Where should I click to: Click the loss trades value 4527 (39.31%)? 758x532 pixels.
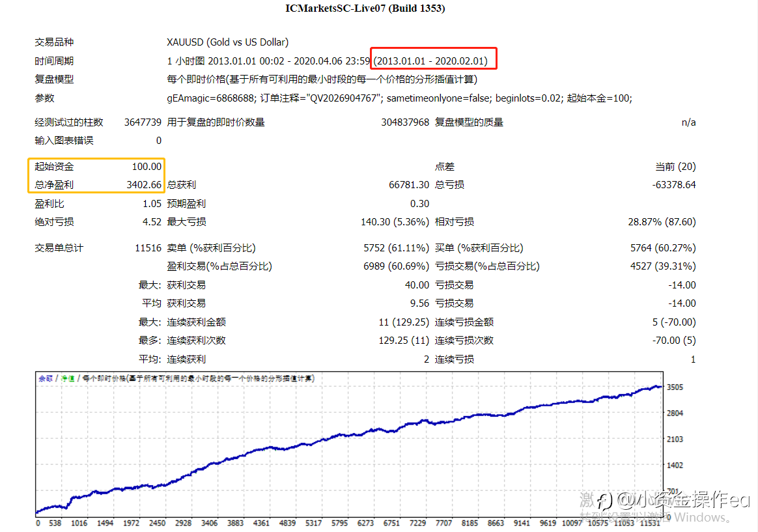pyautogui.click(x=663, y=267)
